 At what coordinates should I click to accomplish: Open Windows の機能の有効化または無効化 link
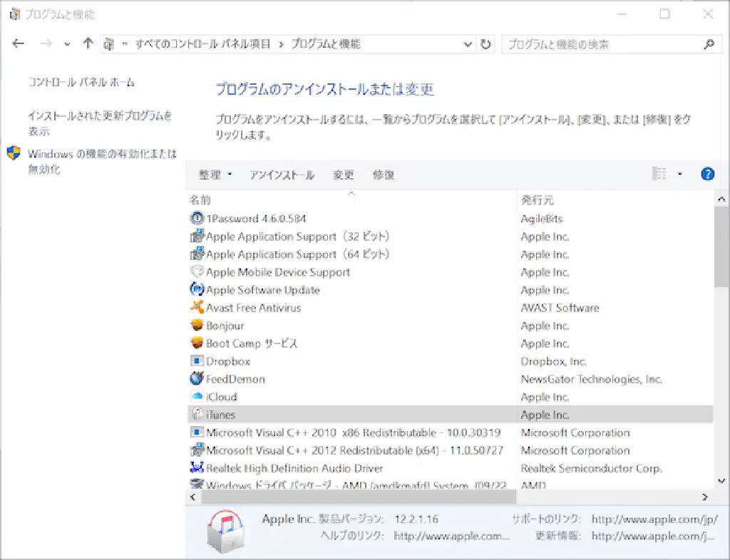(101, 161)
